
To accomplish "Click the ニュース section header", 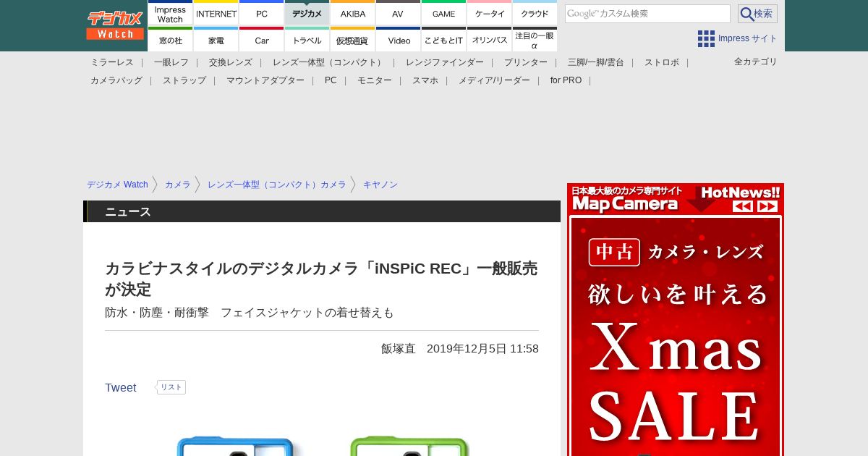I will pos(322,211).
